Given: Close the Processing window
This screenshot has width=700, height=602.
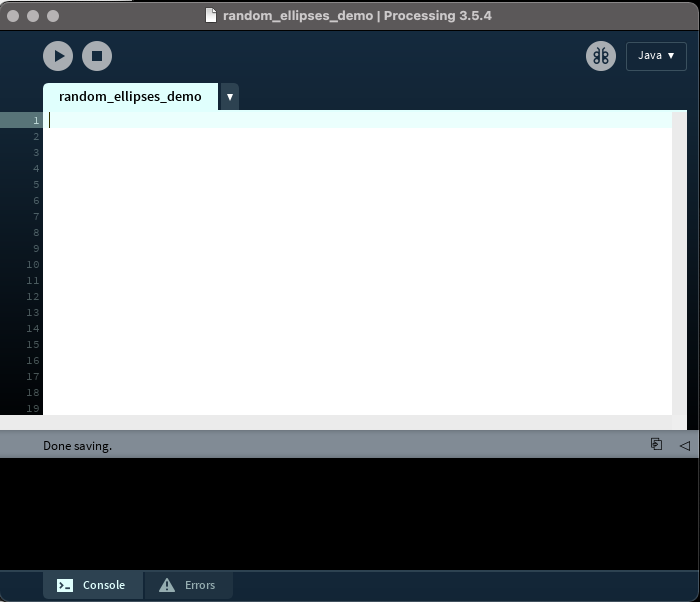Looking at the screenshot, I should pos(13,16).
